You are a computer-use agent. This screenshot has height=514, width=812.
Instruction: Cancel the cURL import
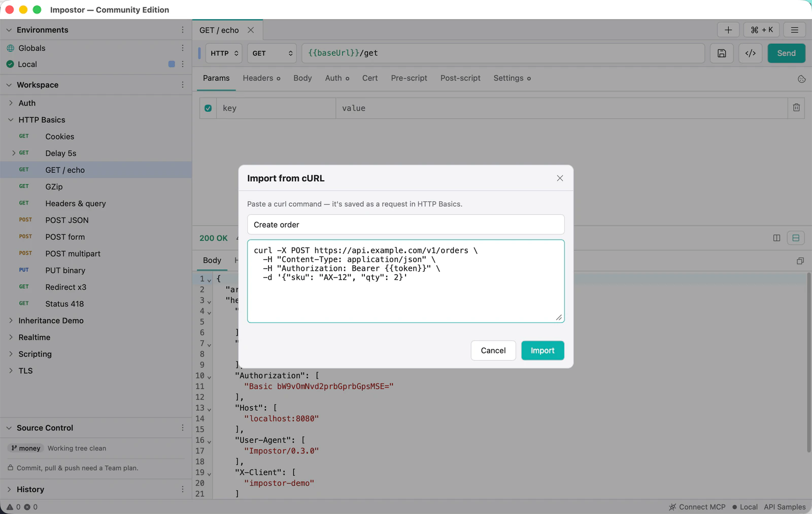pyautogui.click(x=493, y=350)
